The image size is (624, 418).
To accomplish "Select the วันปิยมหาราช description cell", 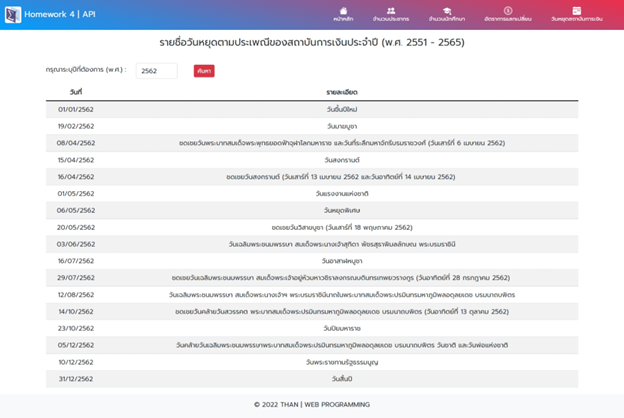I will [342, 328].
